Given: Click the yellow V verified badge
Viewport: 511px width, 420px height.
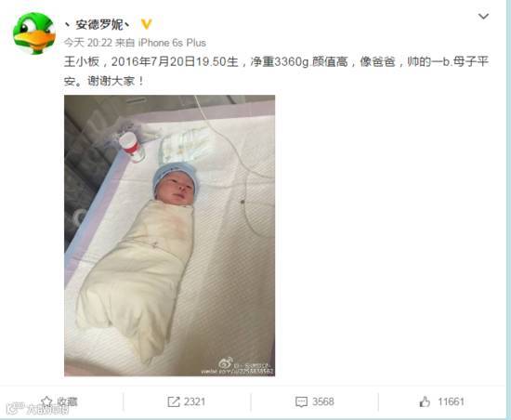Looking at the screenshot, I should (146, 24).
